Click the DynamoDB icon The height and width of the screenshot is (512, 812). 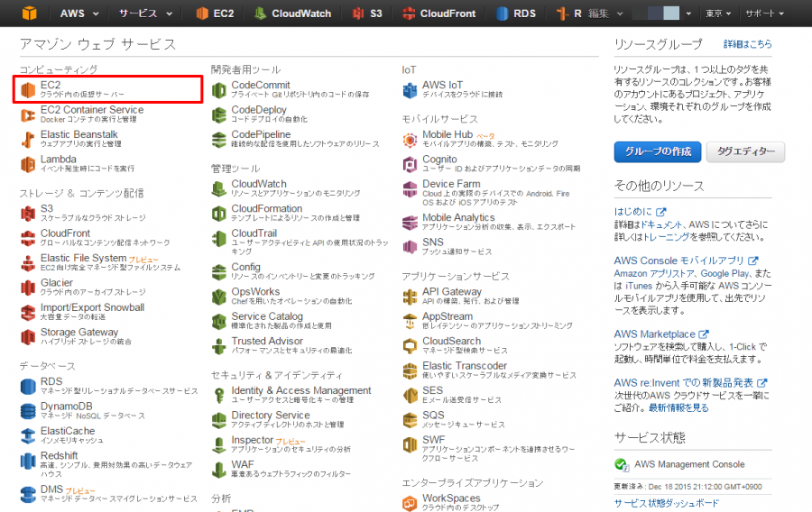tap(28, 411)
